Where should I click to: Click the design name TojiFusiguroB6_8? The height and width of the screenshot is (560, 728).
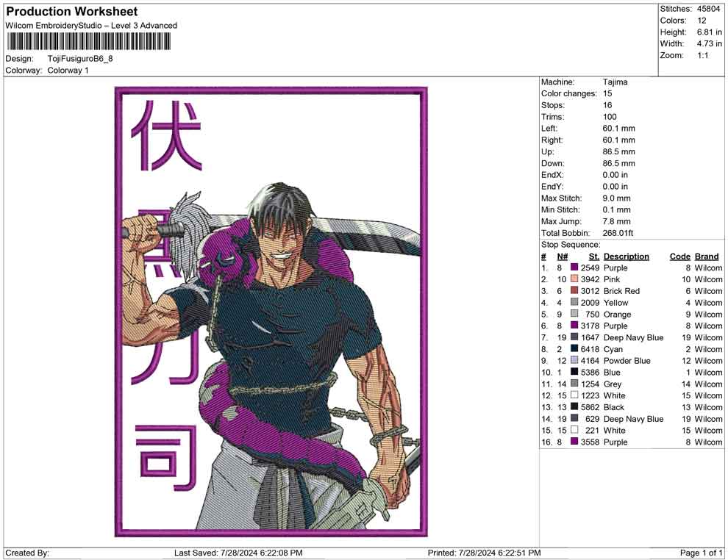click(80, 59)
